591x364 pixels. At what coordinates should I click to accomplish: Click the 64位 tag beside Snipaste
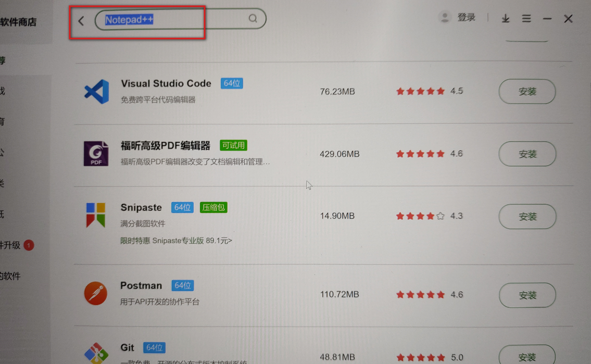click(182, 207)
